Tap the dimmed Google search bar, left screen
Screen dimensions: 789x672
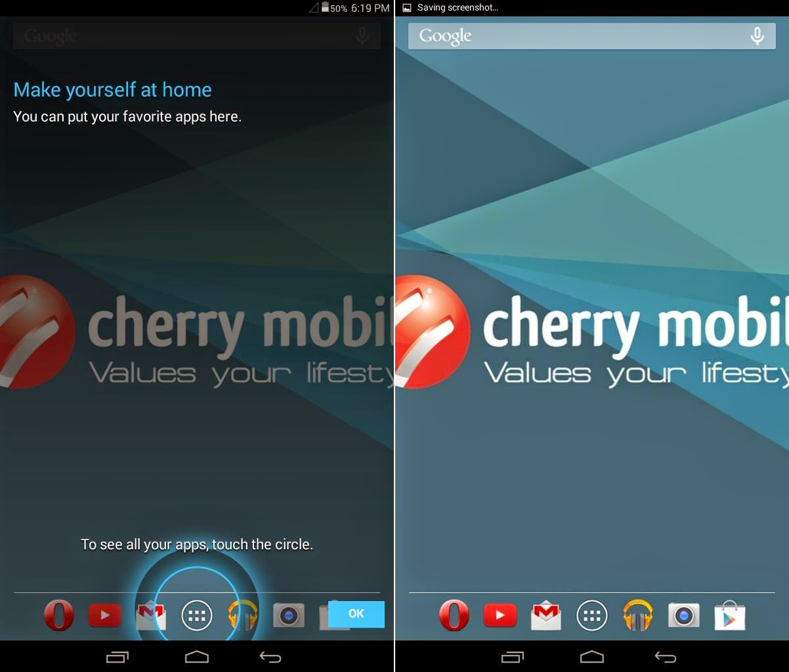pyautogui.click(x=197, y=36)
